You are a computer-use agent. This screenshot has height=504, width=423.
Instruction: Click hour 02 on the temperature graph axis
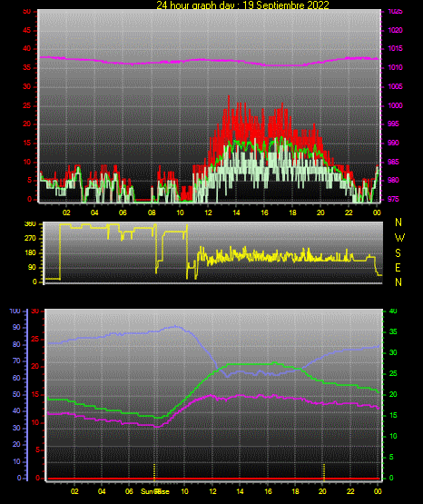(x=74, y=491)
